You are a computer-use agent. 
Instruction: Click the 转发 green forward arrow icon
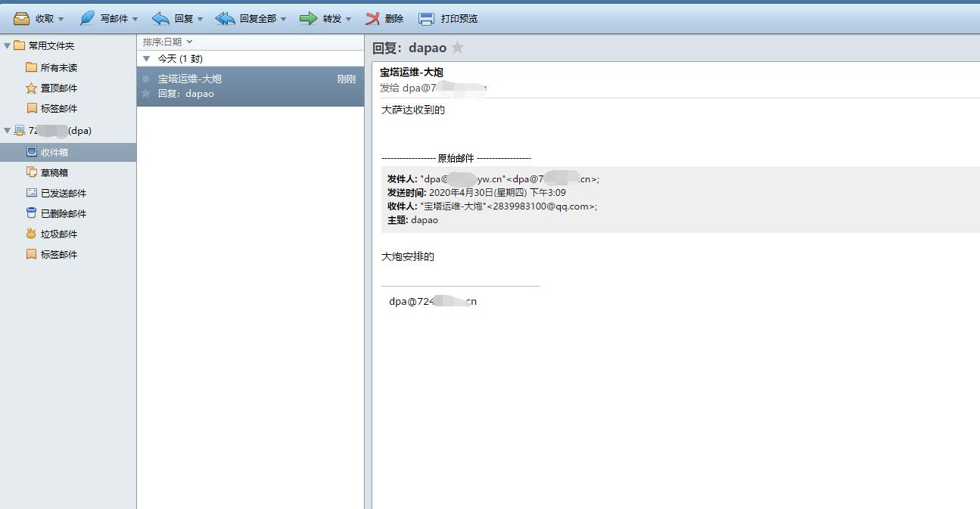click(x=308, y=18)
